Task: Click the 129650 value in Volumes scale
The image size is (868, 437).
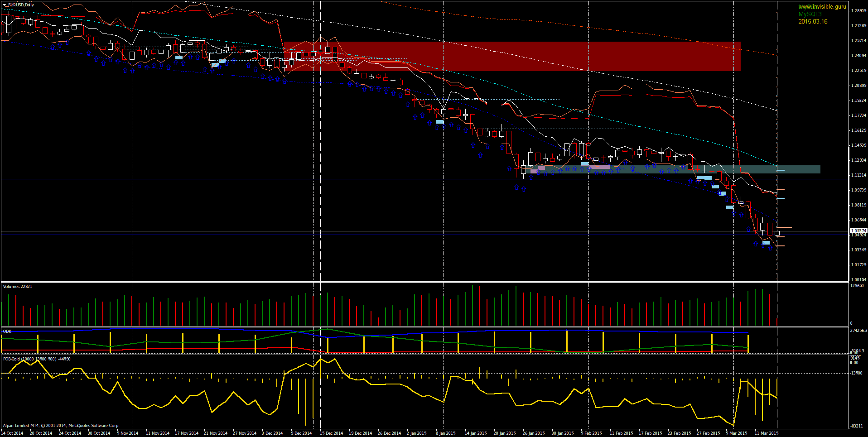Action: point(857,286)
